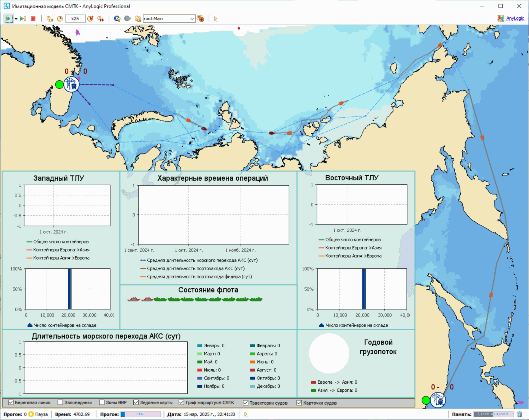Click 'Средняя длительность морского перехода АКС' legend
Image resolution: width=529 pixels, height=420 pixels.
click(x=199, y=260)
